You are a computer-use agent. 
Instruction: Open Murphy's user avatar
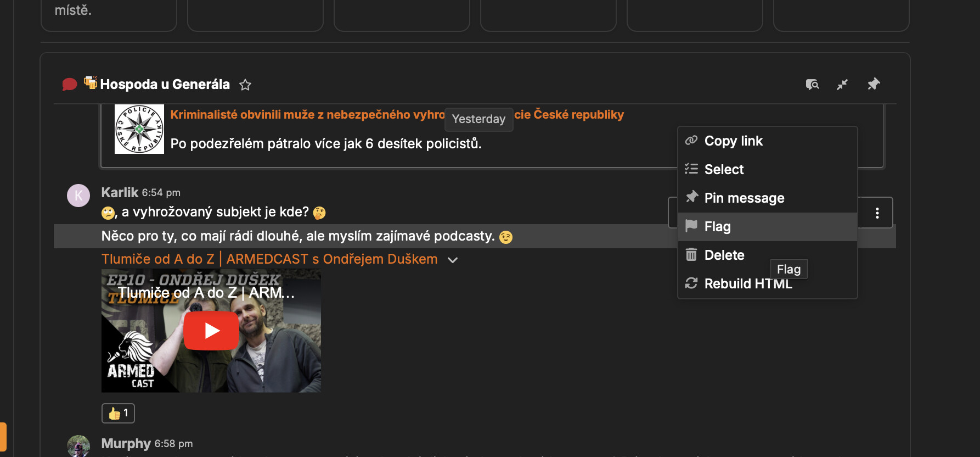(x=78, y=446)
